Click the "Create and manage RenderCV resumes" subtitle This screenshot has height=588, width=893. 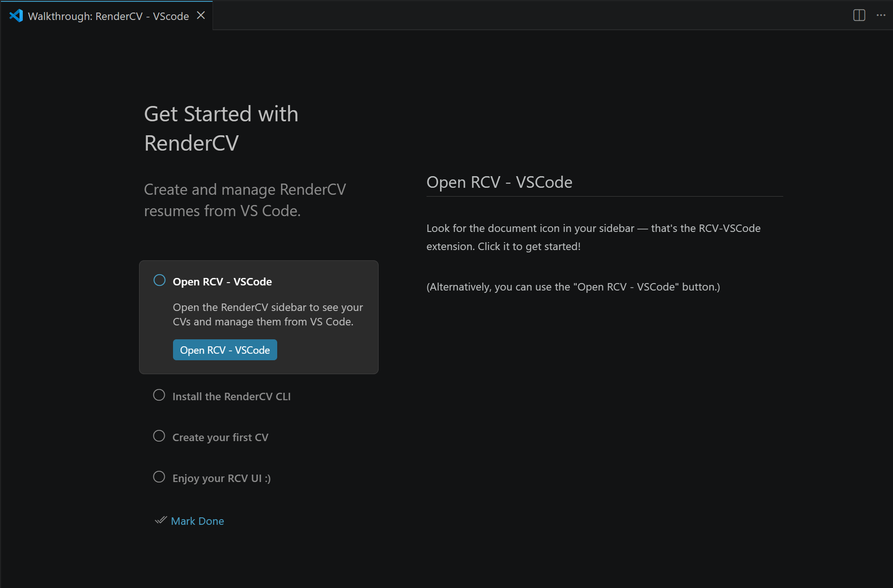pyautogui.click(x=245, y=200)
